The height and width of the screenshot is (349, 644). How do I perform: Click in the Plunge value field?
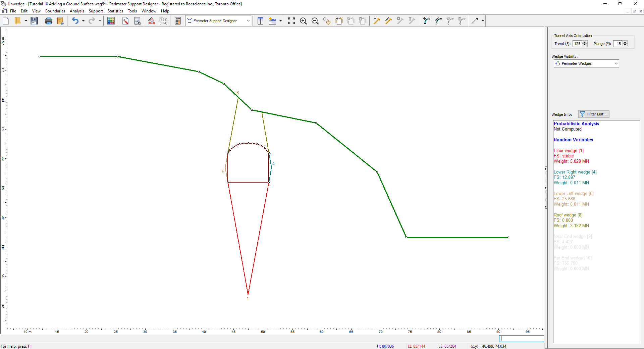point(618,44)
